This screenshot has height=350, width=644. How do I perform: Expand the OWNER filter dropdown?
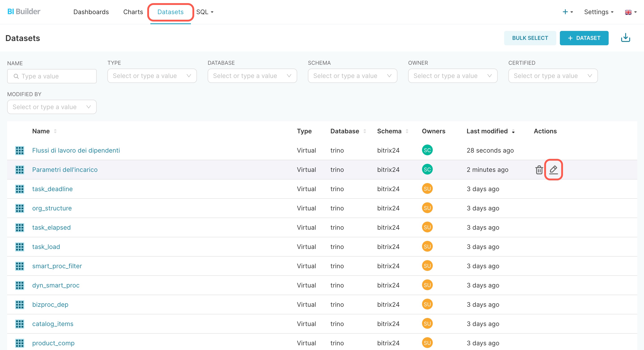tap(452, 76)
